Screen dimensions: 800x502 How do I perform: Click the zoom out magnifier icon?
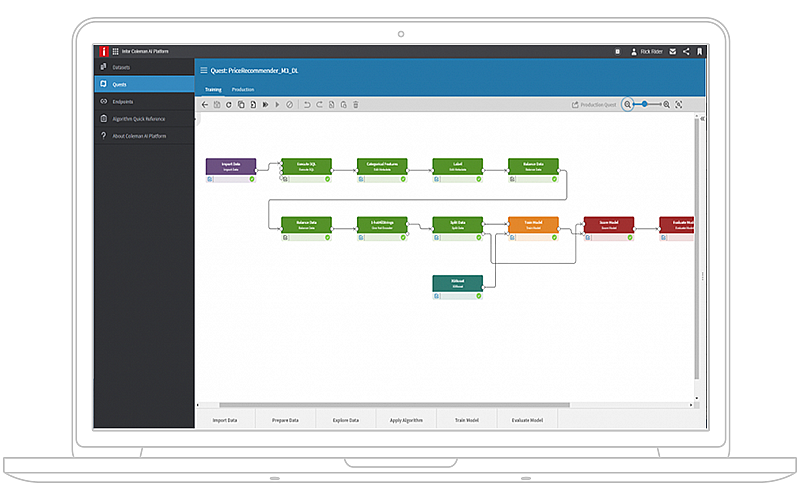(x=628, y=105)
